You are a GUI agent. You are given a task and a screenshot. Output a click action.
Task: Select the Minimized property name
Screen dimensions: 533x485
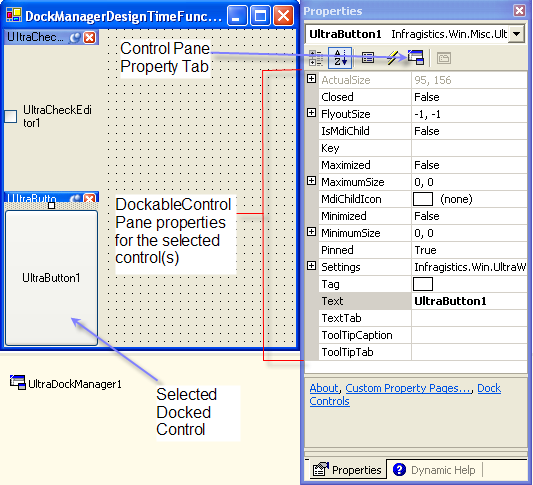(x=344, y=216)
